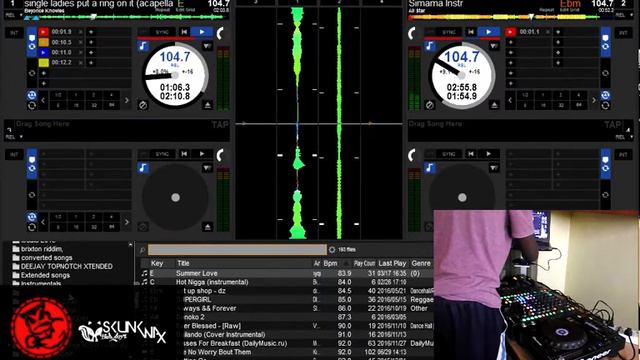Open deck 4 platter dropdown arrow

(494, 168)
